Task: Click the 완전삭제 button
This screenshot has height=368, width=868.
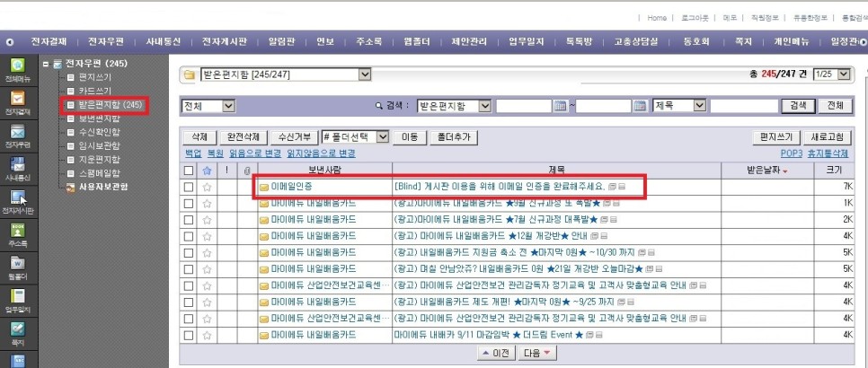Action: 244,137
